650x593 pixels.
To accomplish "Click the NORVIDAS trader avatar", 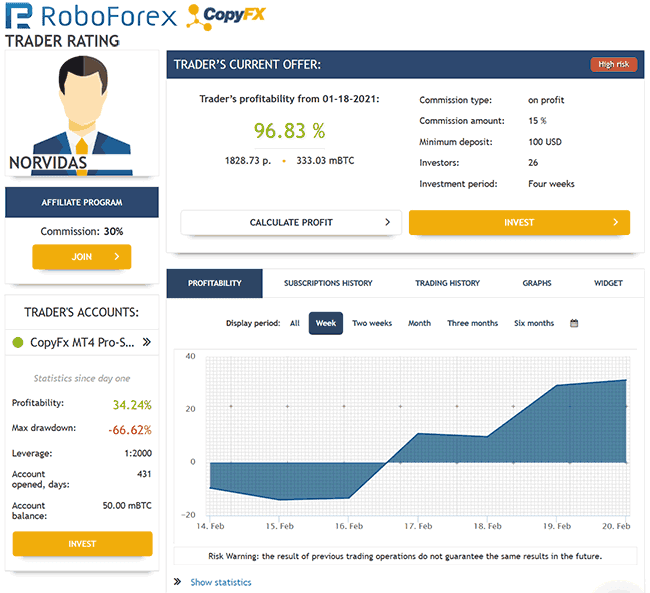I will tap(82, 114).
